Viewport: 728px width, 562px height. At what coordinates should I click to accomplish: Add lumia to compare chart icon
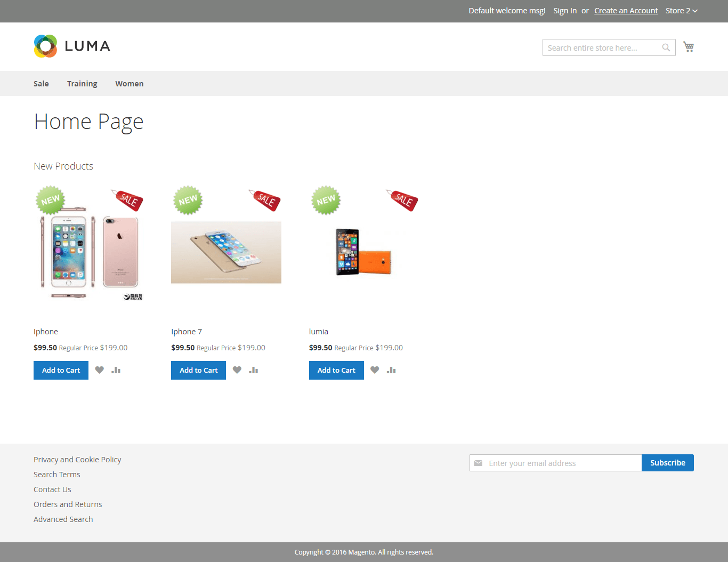click(x=391, y=370)
